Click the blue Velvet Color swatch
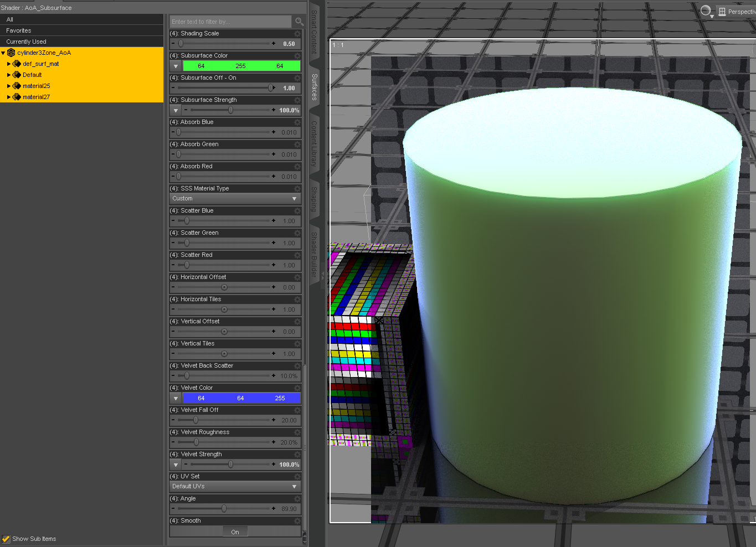Image resolution: width=756 pixels, height=547 pixels. [241, 398]
